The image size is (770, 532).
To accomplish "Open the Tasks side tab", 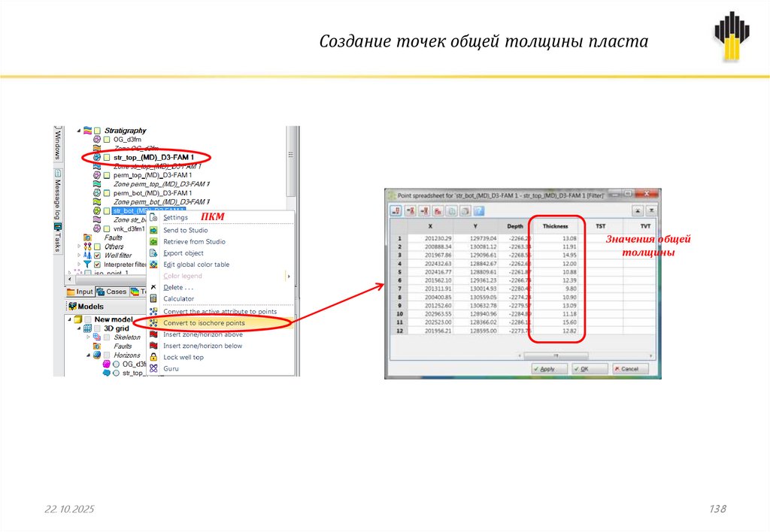I will [x=58, y=237].
